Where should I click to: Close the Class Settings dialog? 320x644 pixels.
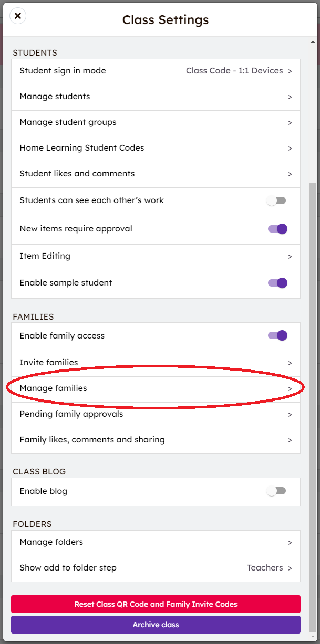pyautogui.click(x=18, y=16)
